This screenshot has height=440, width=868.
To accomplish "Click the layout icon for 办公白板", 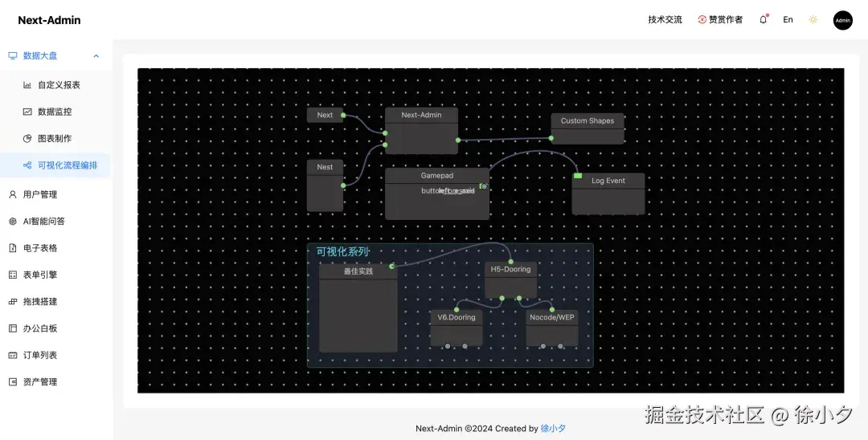I will coord(13,328).
